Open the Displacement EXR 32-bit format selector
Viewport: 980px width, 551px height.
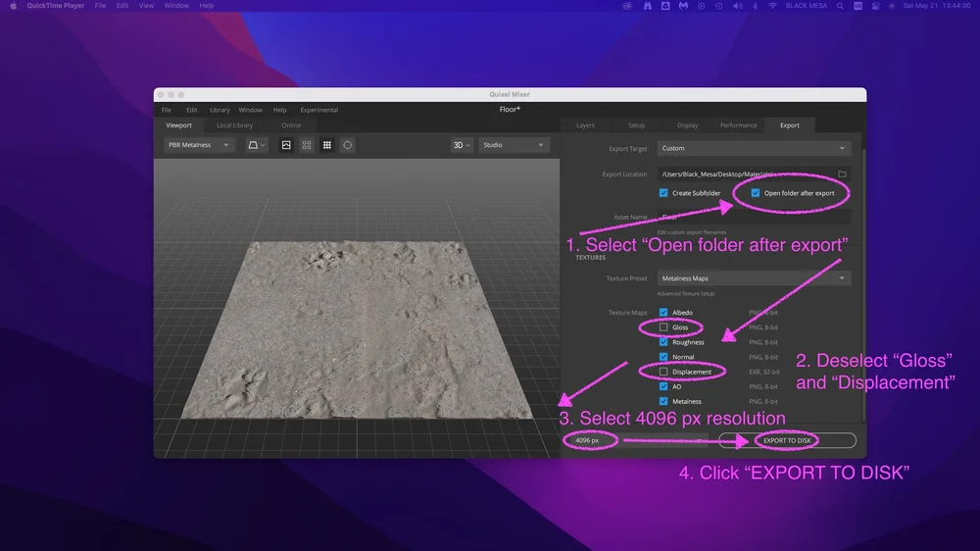click(x=763, y=372)
